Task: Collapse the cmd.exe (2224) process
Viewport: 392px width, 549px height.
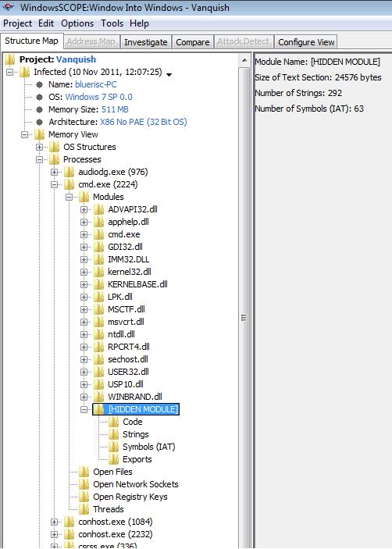Action: pyautogui.click(x=54, y=184)
